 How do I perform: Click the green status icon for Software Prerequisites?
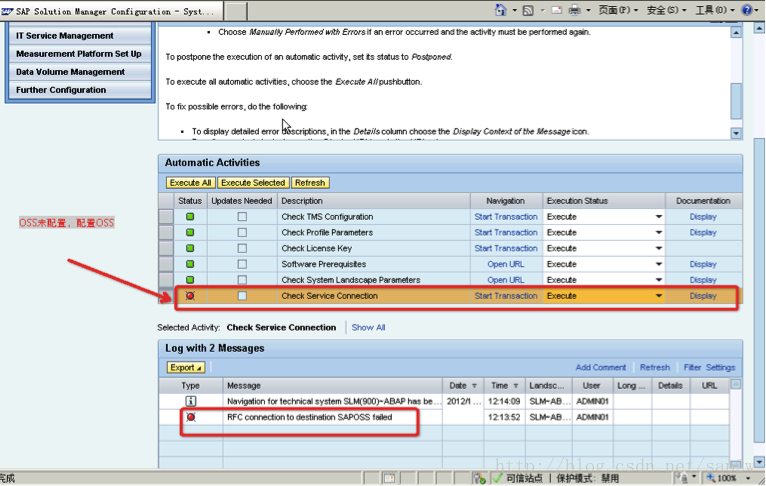(x=190, y=264)
